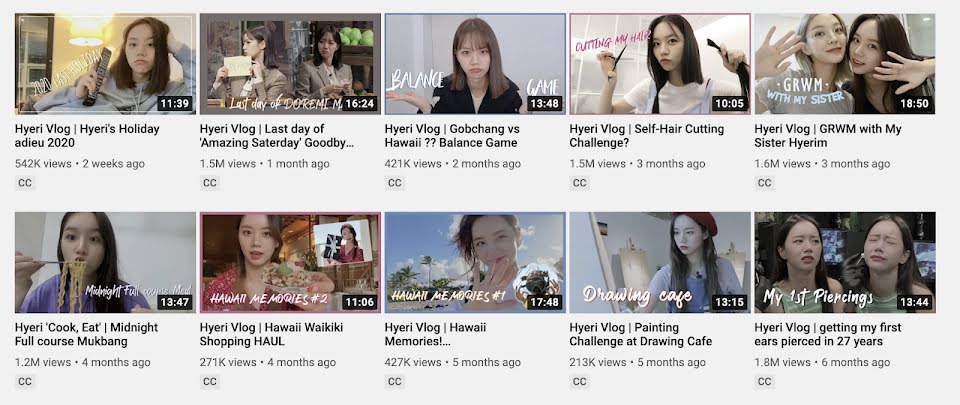Viewport: 960px width, 405px height.
Task: Click CC badge under Midnight Mukbang video
Action: coord(25,382)
